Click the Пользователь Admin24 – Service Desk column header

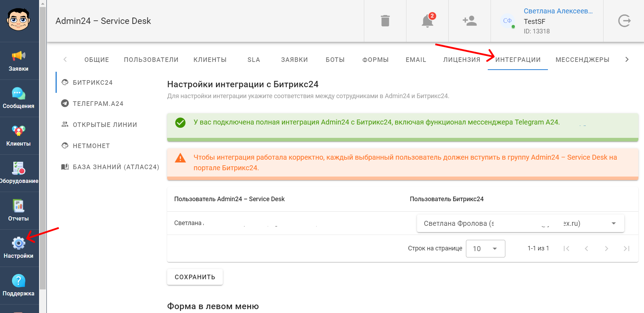point(229,199)
